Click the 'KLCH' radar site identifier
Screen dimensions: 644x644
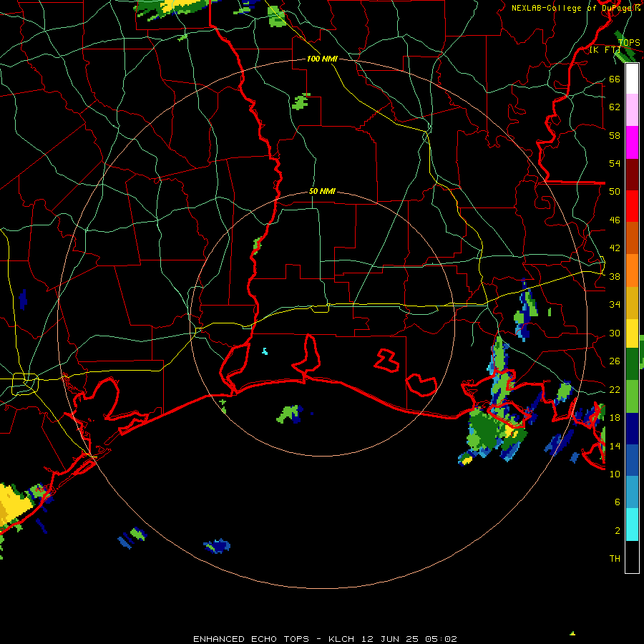[341, 639]
